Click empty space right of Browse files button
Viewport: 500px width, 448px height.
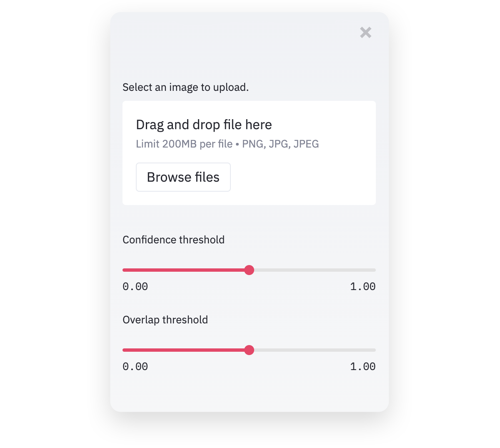point(302,177)
